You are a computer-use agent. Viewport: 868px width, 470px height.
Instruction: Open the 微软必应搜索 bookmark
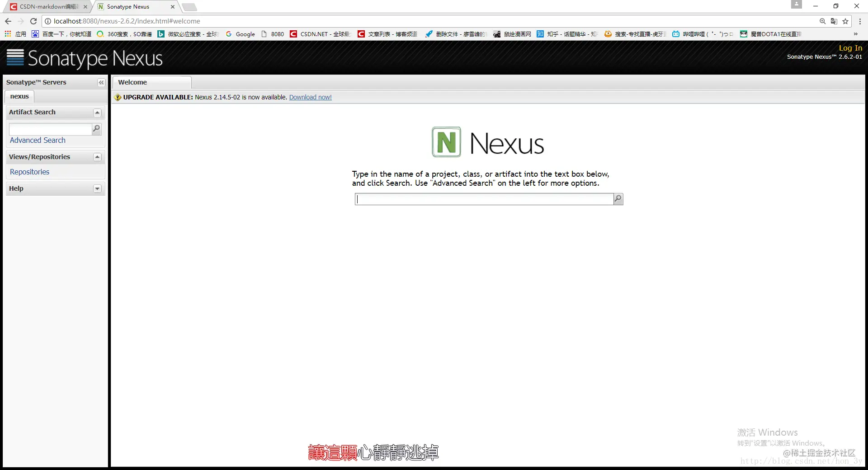click(188, 34)
